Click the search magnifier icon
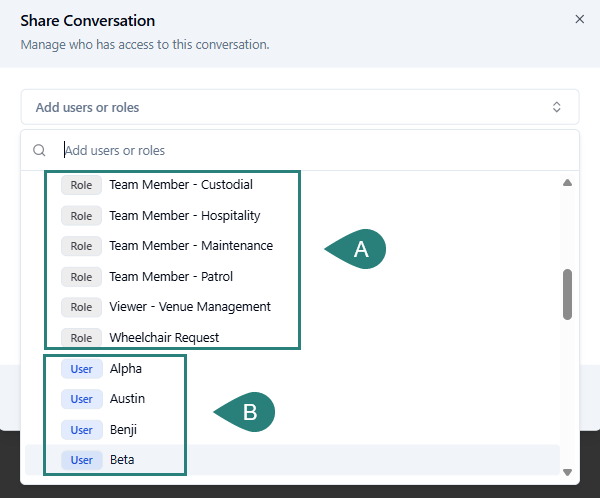 pyautogui.click(x=40, y=150)
